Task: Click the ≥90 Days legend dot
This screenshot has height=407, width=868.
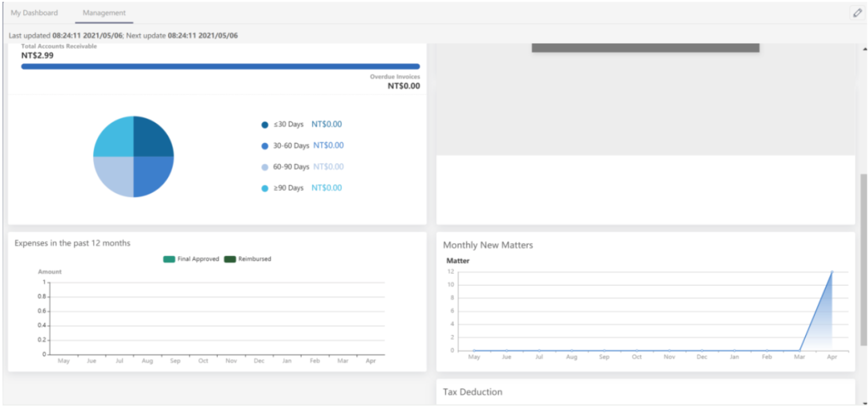Action: point(265,188)
